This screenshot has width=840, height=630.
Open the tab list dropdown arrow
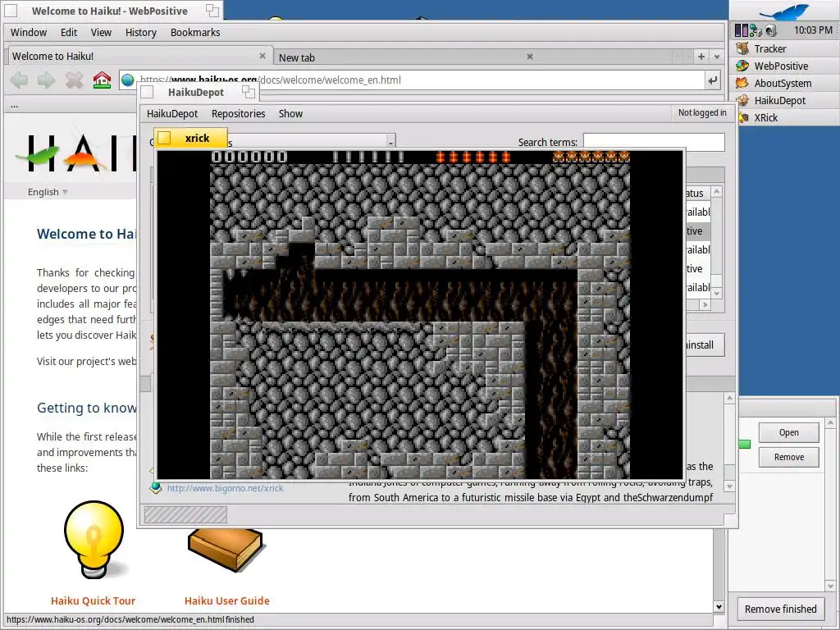(717, 57)
